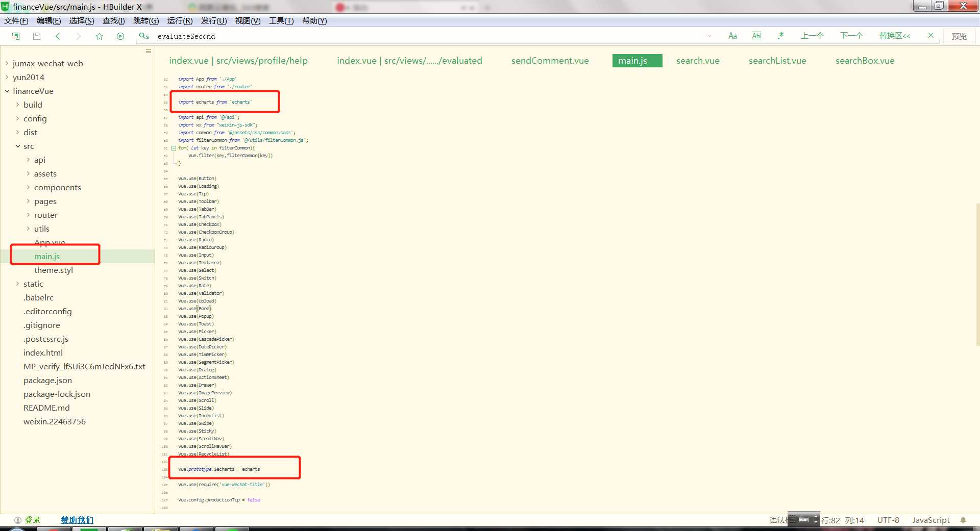The height and width of the screenshot is (531, 980).
Task: Open package.json in file tree
Action: coord(47,380)
